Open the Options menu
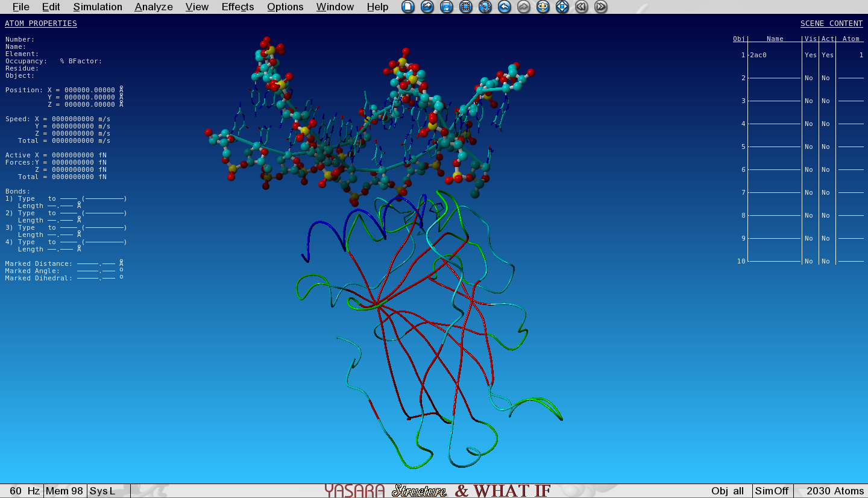 pyautogui.click(x=285, y=7)
